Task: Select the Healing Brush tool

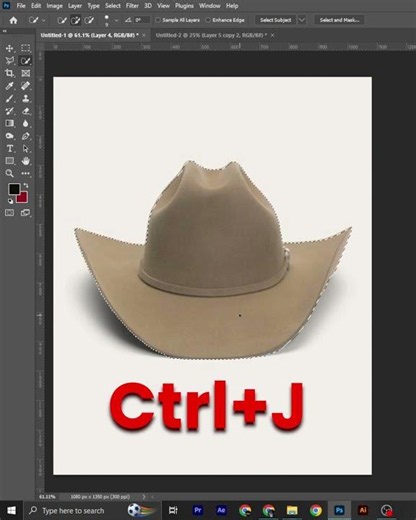Action: 26,86
